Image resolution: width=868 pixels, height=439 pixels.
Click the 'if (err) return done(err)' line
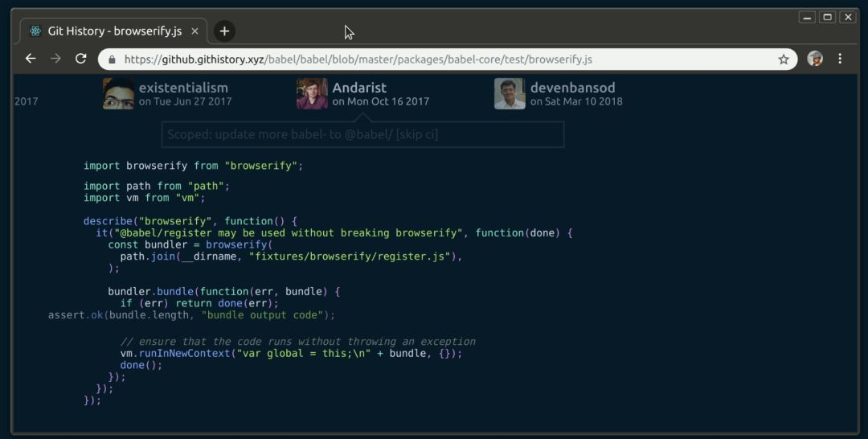(199, 303)
